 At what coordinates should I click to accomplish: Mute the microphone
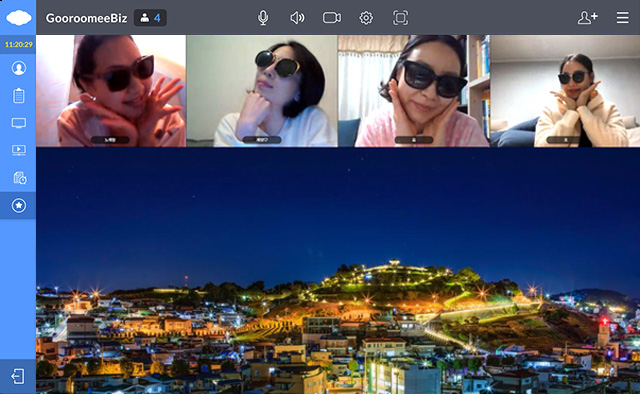click(x=263, y=18)
